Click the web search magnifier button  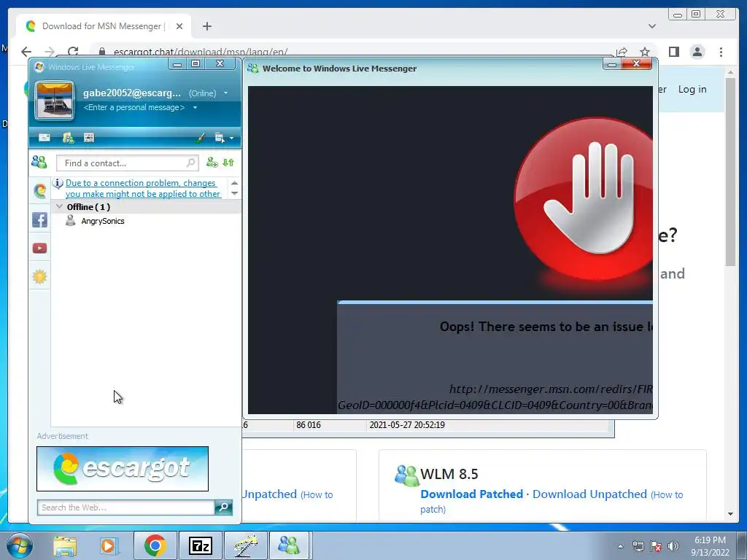(x=223, y=507)
